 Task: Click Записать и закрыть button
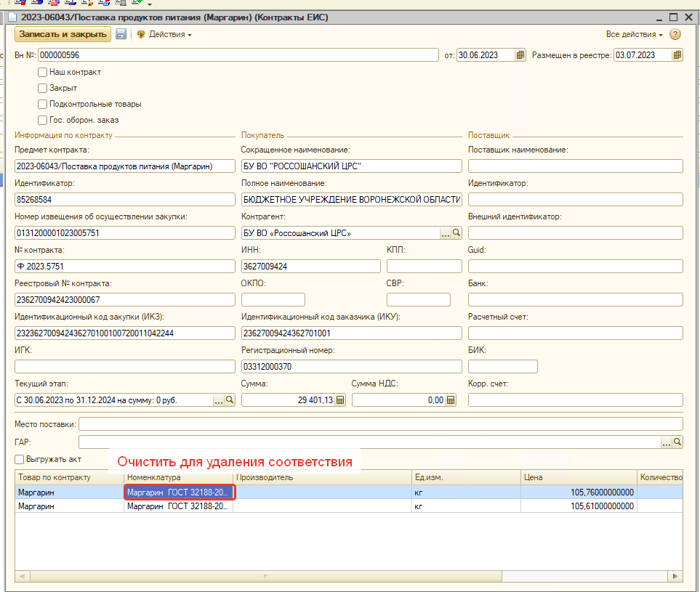pyautogui.click(x=63, y=34)
